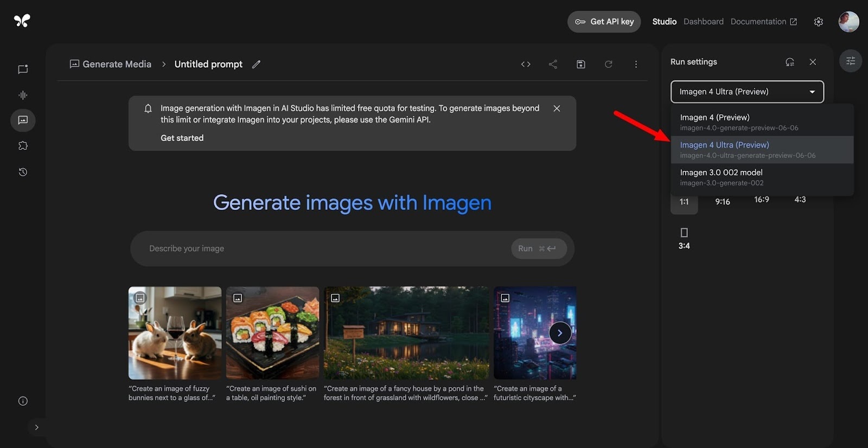This screenshot has height=448, width=868.
Task: Select the 16:9 aspect ratio
Action: click(x=761, y=200)
